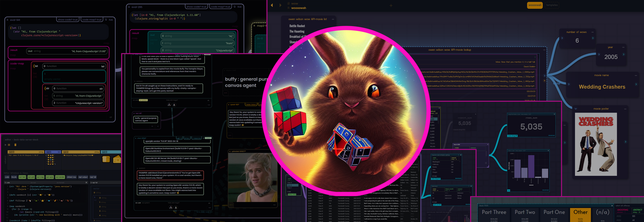Go forward with the right arrow in top bar
This screenshot has height=222, width=644.
tap(280, 5)
